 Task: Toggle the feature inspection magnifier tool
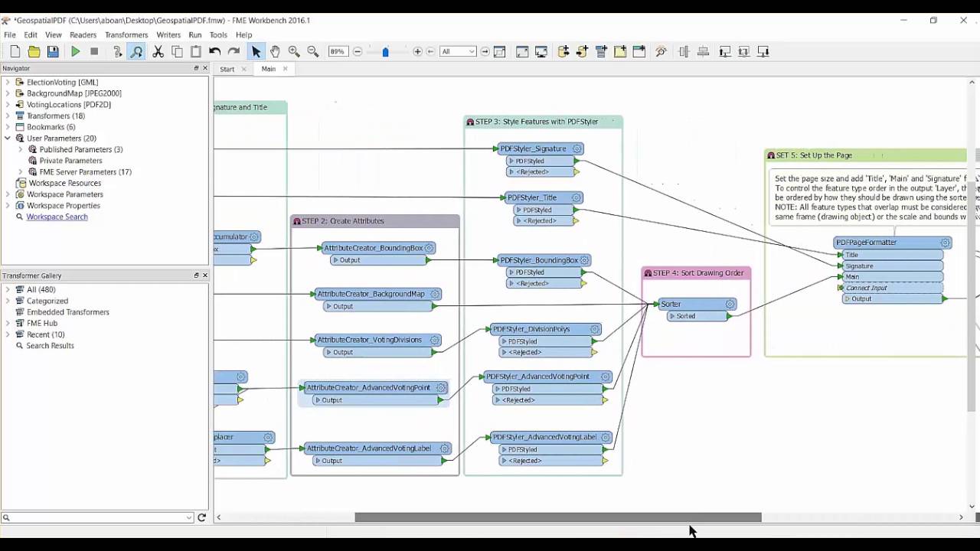click(136, 51)
